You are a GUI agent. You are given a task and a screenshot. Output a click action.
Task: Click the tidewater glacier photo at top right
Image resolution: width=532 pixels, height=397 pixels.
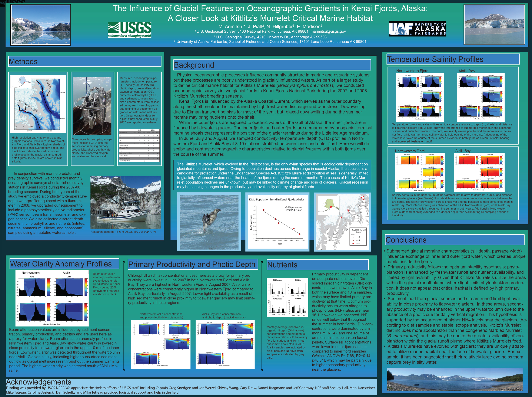click(x=494, y=24)
